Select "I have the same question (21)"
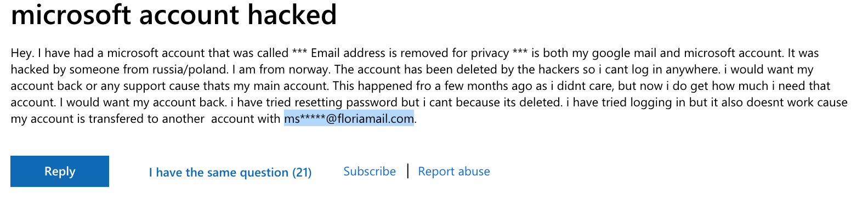This screenshot has width=868, height=199. coord(230,173)
